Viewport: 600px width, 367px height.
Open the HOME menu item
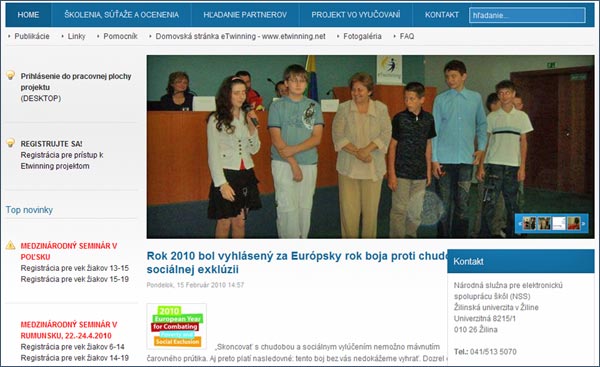pos(28,15)
